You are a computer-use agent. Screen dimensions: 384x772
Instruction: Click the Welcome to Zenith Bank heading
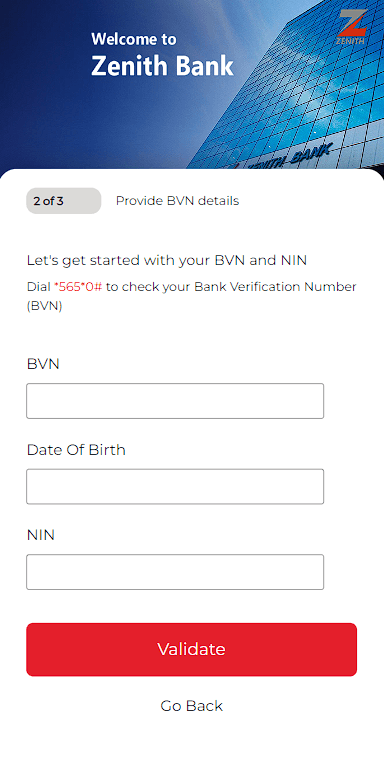coord(162,54)
